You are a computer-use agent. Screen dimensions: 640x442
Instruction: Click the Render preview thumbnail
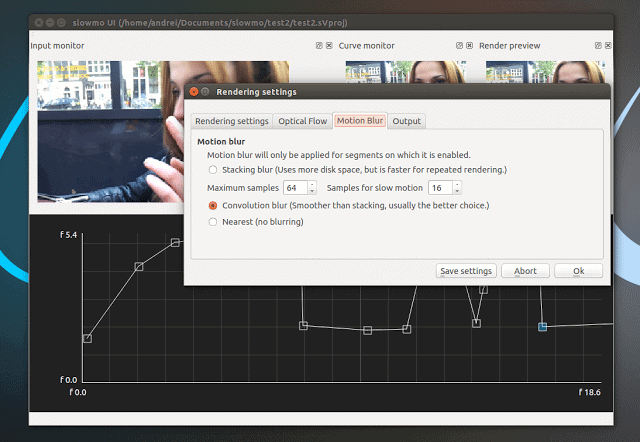point(545,72)
